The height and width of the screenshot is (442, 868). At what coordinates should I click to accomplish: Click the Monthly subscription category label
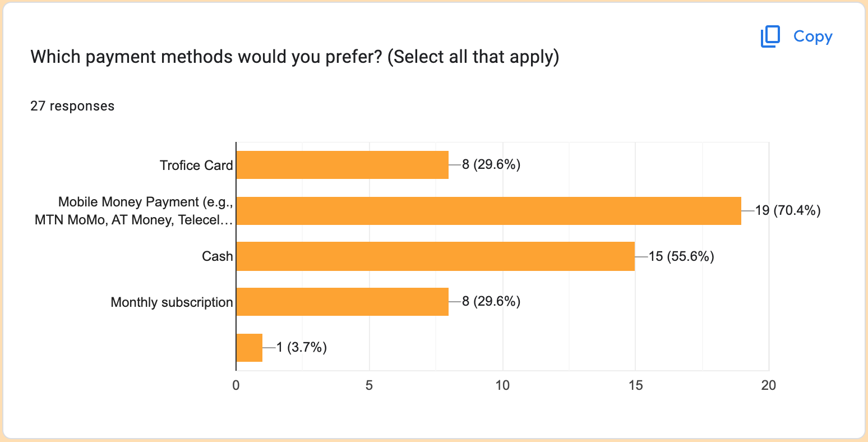tap(172, 302)
